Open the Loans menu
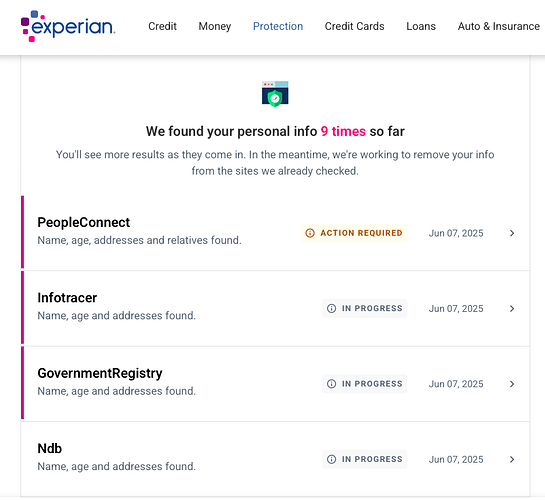Image resolution: width=545 pixels, height=500 pixels. 421,26
